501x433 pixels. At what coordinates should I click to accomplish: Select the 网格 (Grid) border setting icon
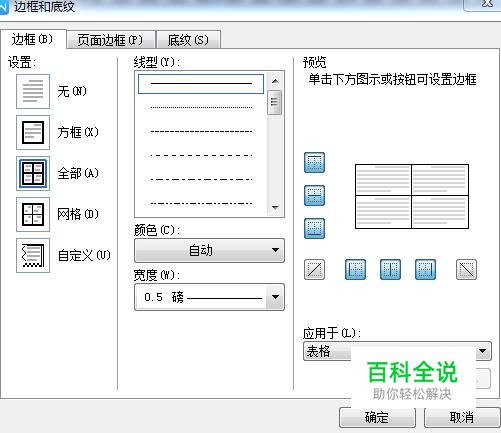coord(33,214)
